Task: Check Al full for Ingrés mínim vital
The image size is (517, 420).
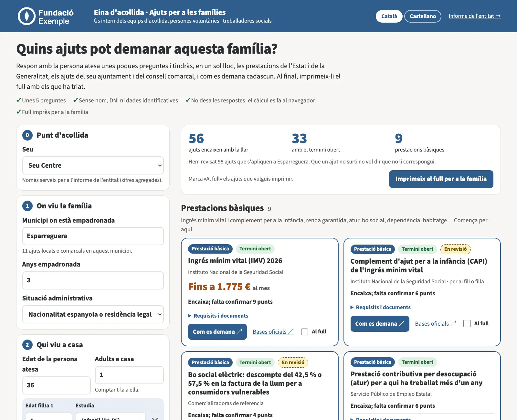Action: (x=304, y=332)
